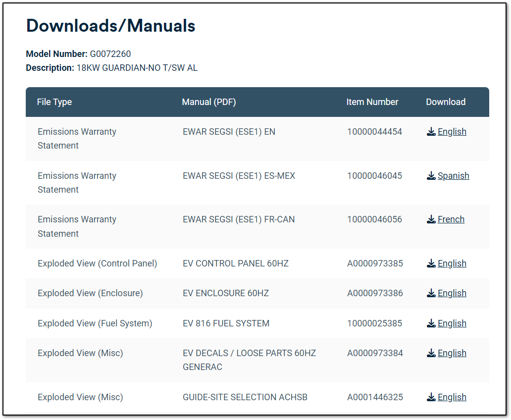Screen dimensions: 511x420
Task: Open the French emissions warranty link
Action: pos(451,219)
